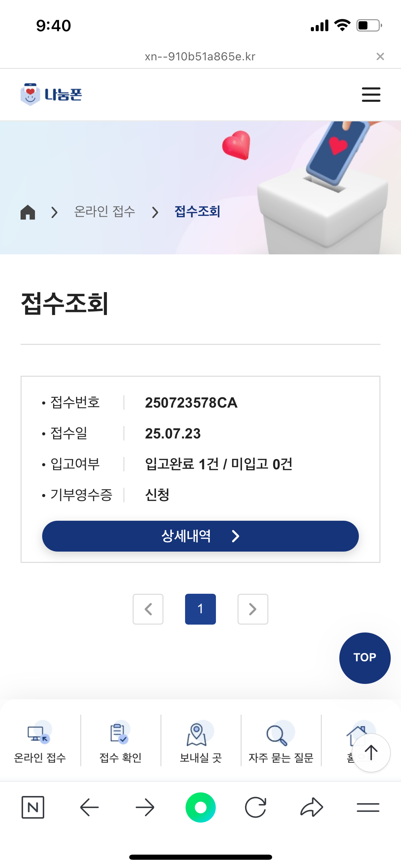Go to next results page
The height and width of the screenshot is (868, 401).
pos(253,609)
